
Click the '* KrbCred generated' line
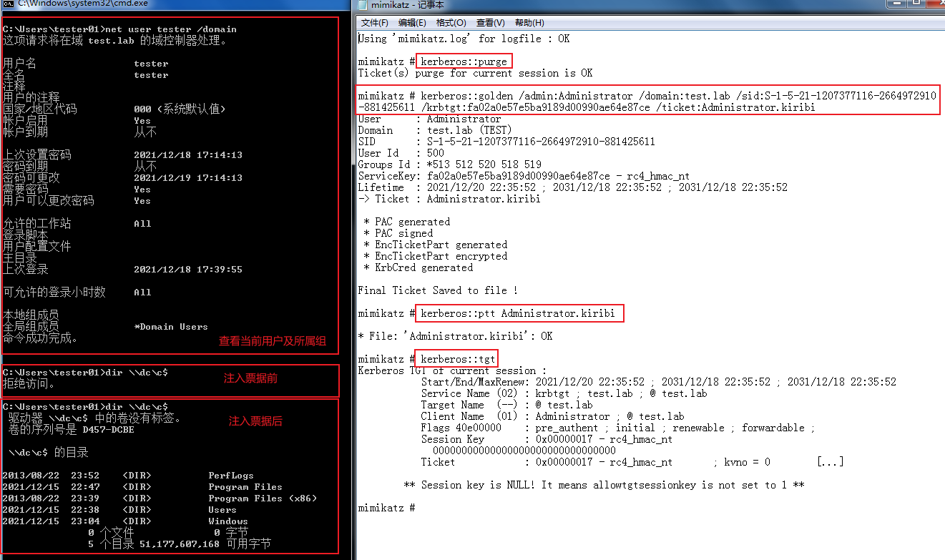pyautogui.click(x=418, y=267)
